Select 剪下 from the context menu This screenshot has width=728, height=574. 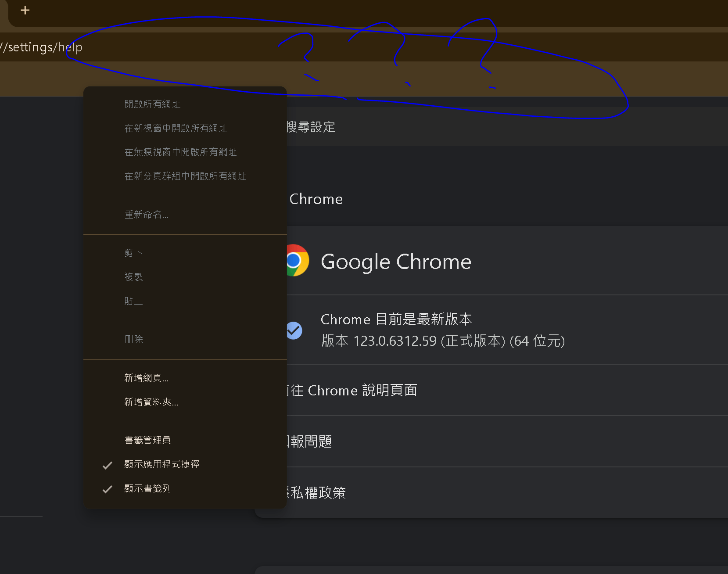point(133,252)
